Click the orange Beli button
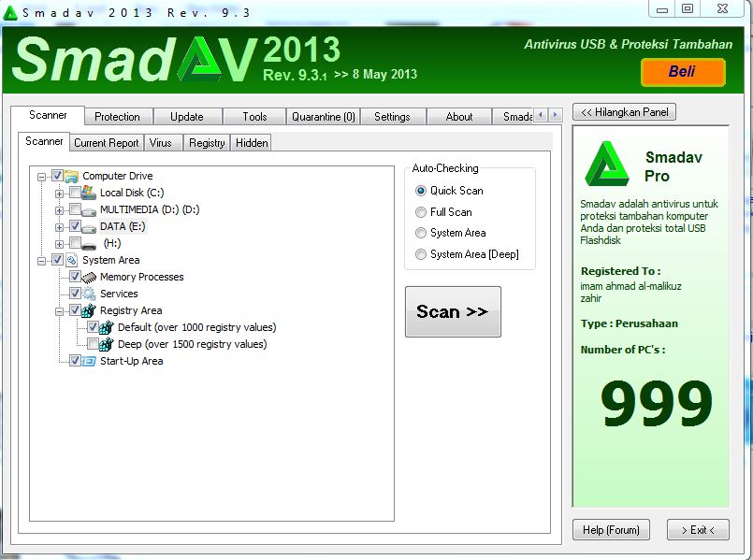Viewport: 753px width, 560px height. (x=683, y=72)
